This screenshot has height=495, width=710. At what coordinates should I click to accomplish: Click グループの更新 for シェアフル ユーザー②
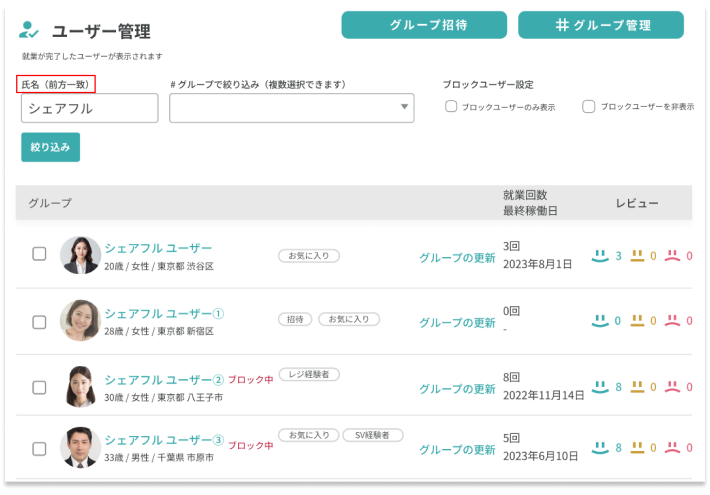tap(456, 388)
